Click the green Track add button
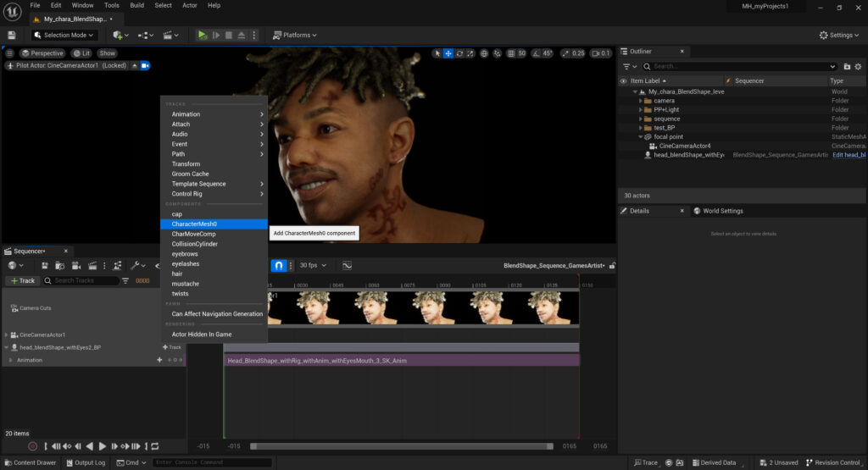Image resolution: width=868 pixels, height=470 pixels. [22, 280]
